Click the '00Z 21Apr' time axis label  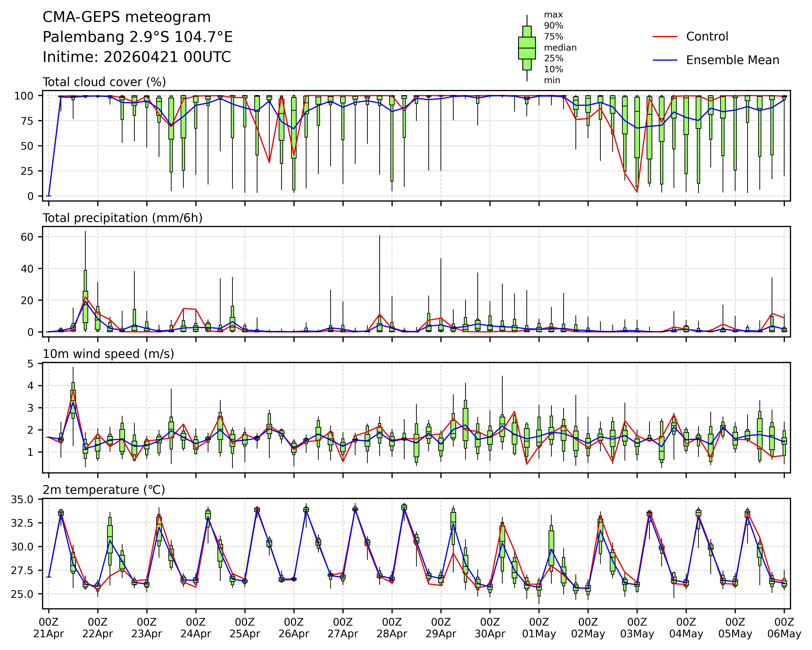coord(49,628)
